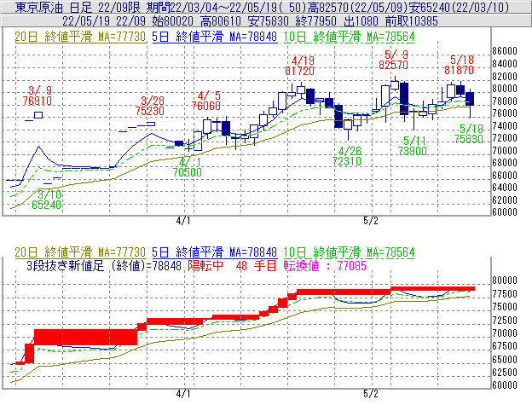Click the 5/18 75830 low label

tap(469, 134)
